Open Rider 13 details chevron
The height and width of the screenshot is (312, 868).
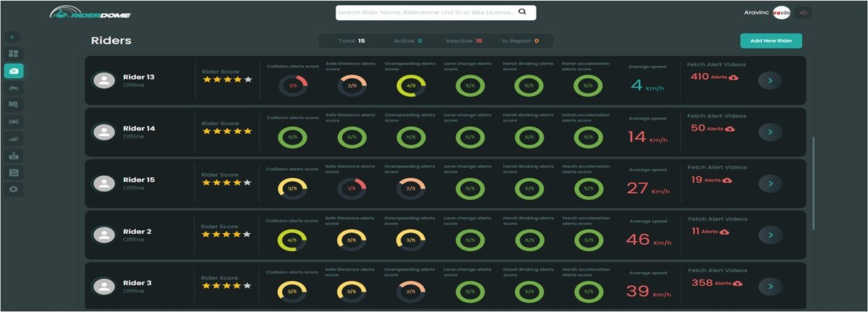coord(770,81)
